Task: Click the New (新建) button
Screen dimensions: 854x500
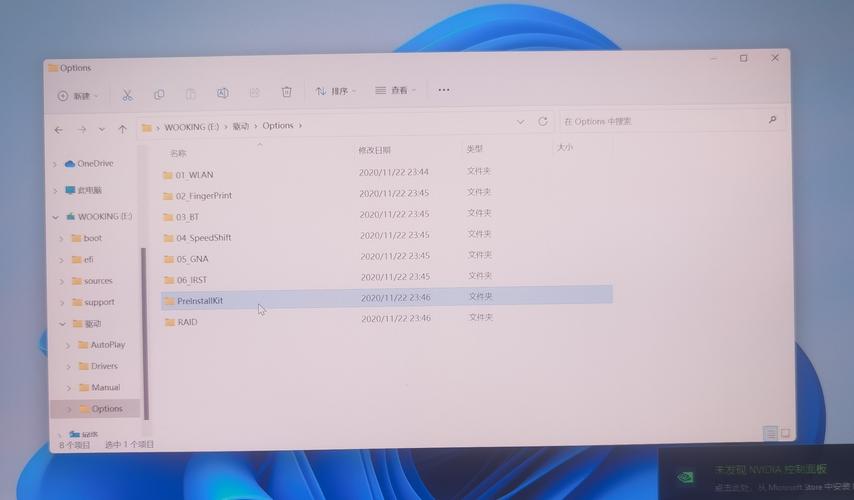Action: pos(77,96)
